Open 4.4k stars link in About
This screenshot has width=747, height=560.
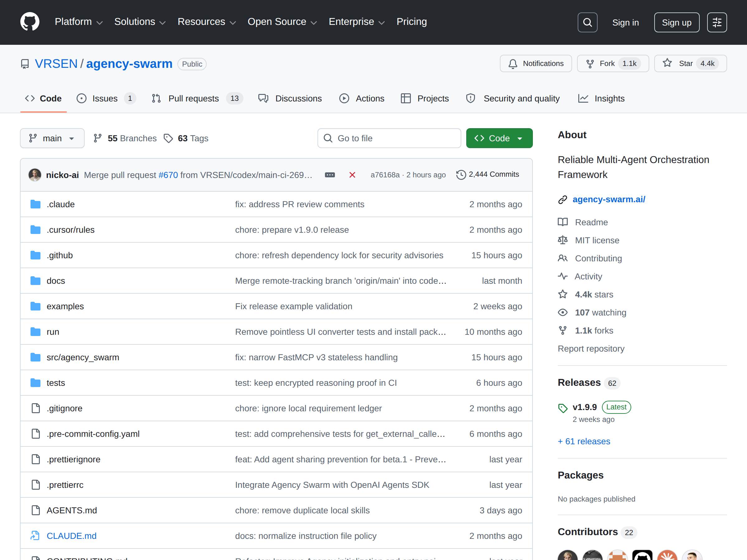(x=594, y=294)
